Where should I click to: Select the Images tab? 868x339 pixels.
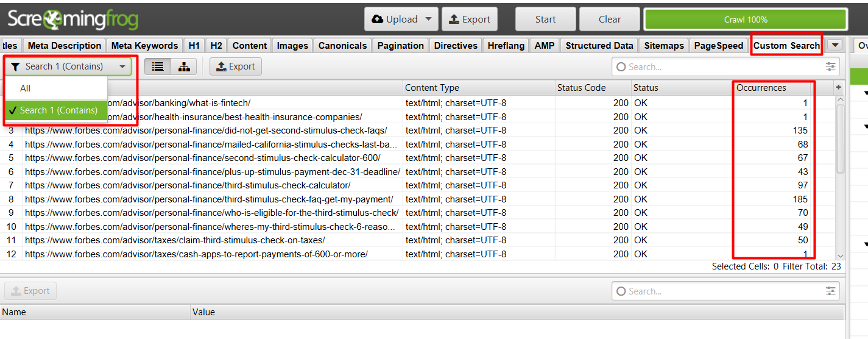coord(292,46)
